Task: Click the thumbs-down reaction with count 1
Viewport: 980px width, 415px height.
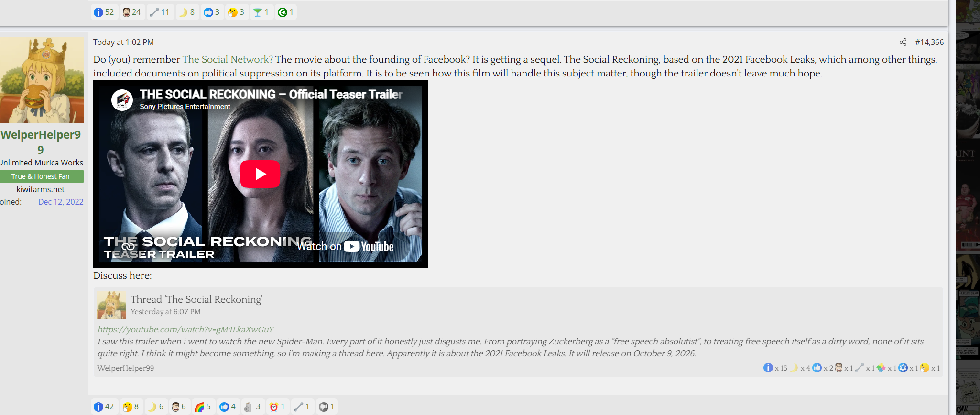Action: (327, 406)
